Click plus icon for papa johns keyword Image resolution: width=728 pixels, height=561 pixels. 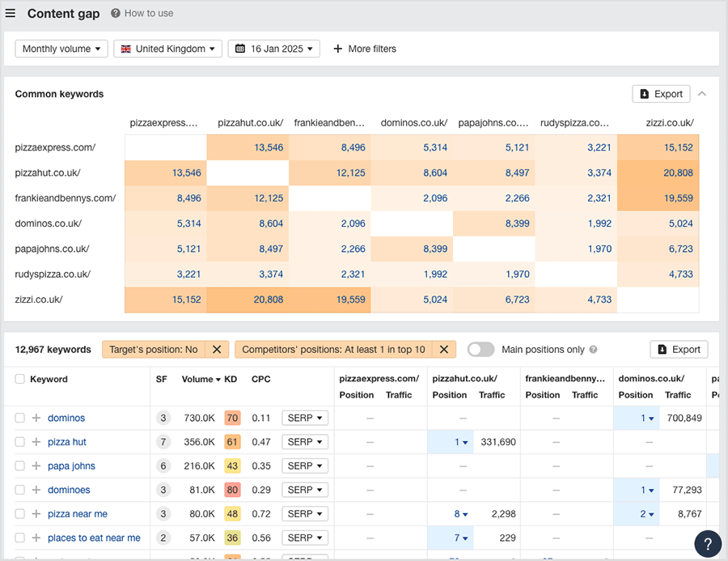coord(36,465)
